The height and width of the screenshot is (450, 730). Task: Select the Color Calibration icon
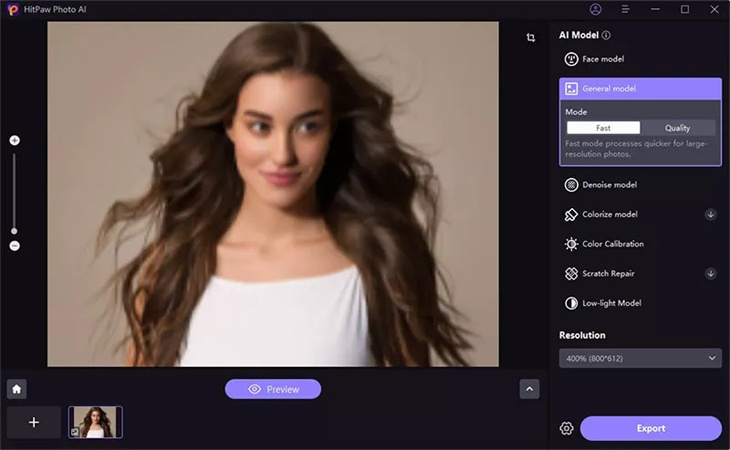pyautogui.click(x=571, y=244)
